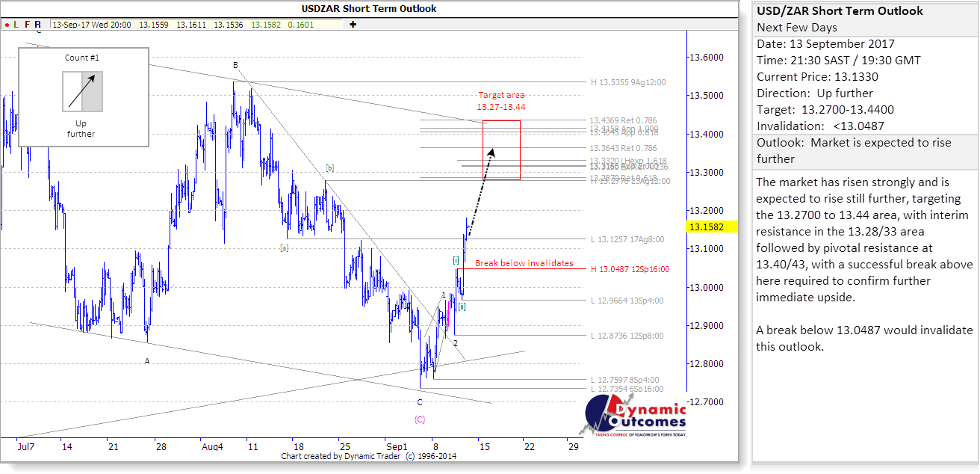
Task: Click the [ii] wave label
Action: click(x=462, y=306)
